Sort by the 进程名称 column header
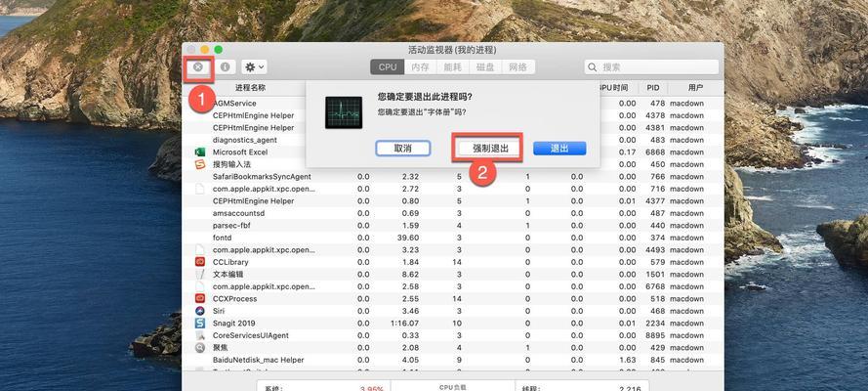This screenshot has width=868, height=391. click(x=250, y=88)
